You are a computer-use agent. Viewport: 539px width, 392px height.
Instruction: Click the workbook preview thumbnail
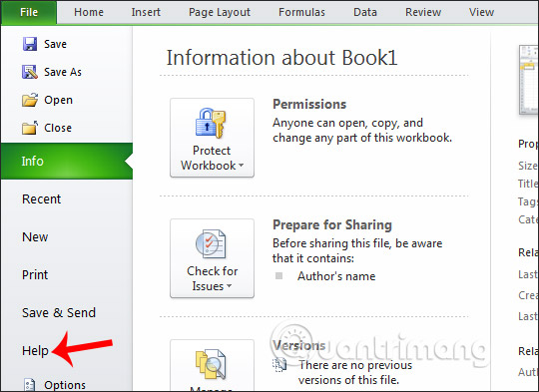pos(528,80)
